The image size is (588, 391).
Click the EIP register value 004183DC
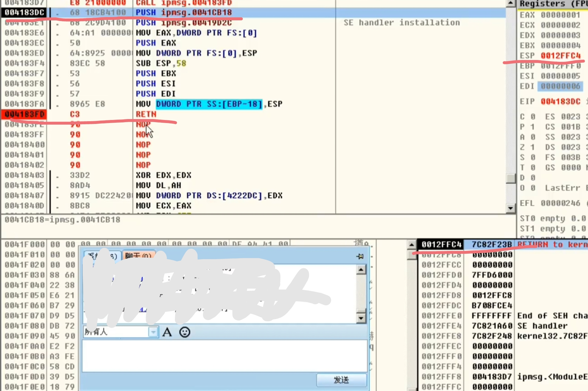[x=561, y=101]
